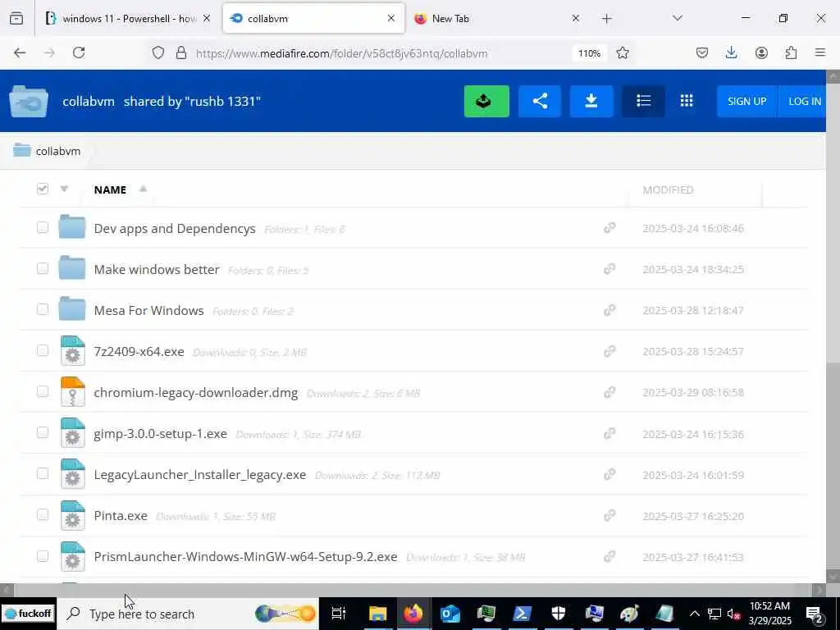Screen dimensions: 840x630
Task: Switch to list view
Action: (643, 101)
